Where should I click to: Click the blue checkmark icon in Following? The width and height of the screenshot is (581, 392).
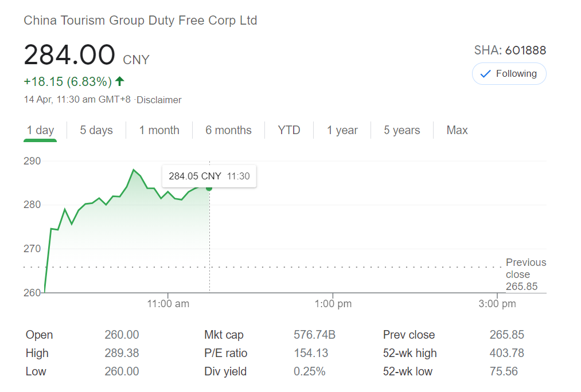[485, 74]
